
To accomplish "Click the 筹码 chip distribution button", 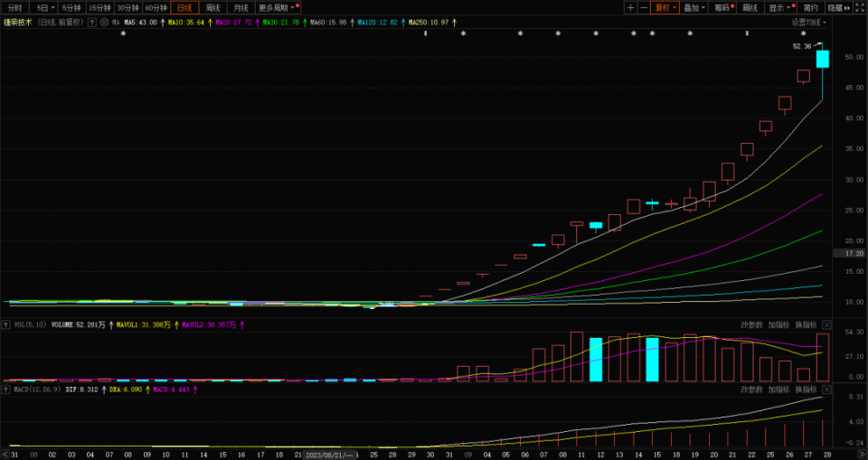I will point(722,8).
